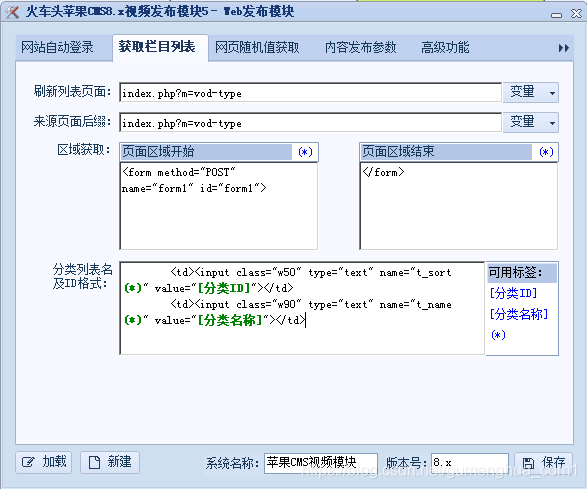The height and width of the screenshot is (489, 587).
Task: Open the 高级功能 tab
Action: click(445, 48)
